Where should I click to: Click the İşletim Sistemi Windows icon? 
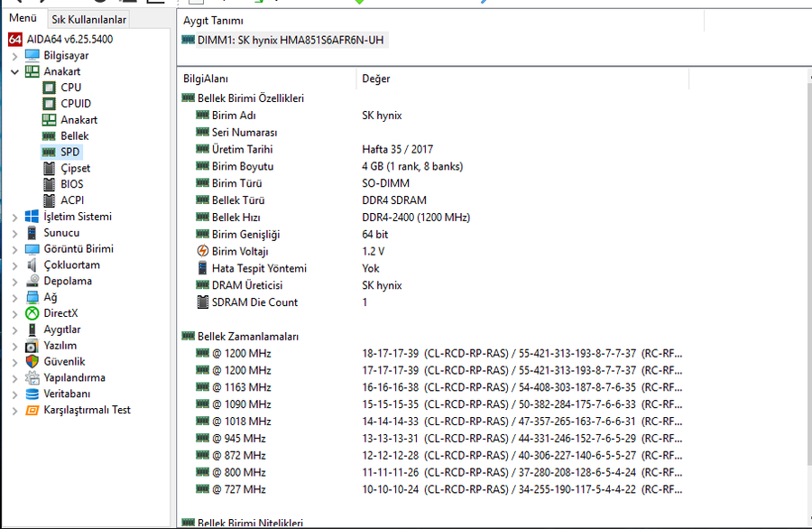[x=32, y=217]
